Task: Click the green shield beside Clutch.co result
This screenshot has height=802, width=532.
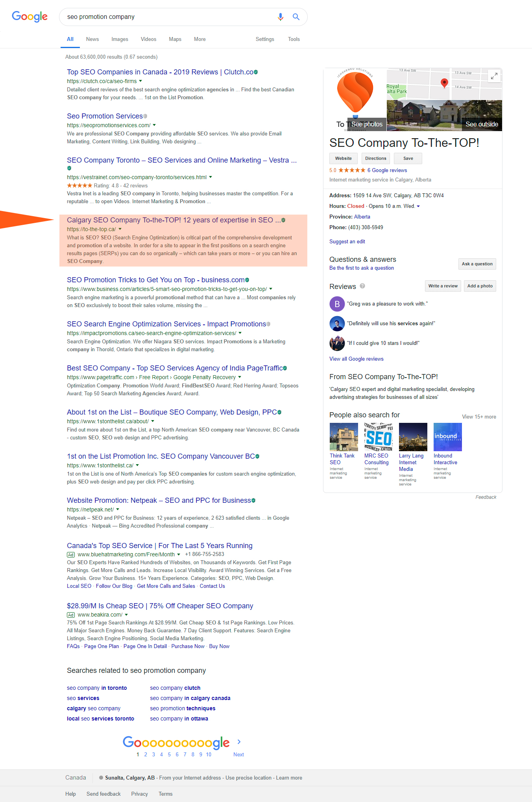Action: pos(256,72)
